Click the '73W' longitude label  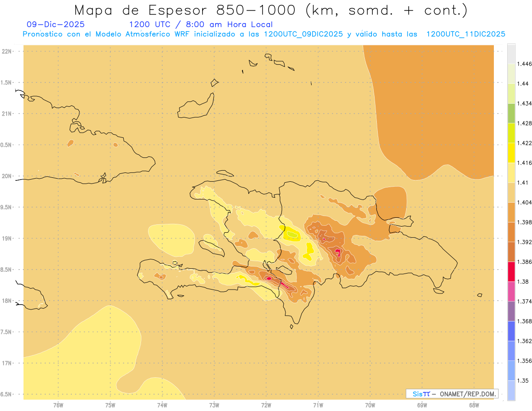click(x=214, y=405)
